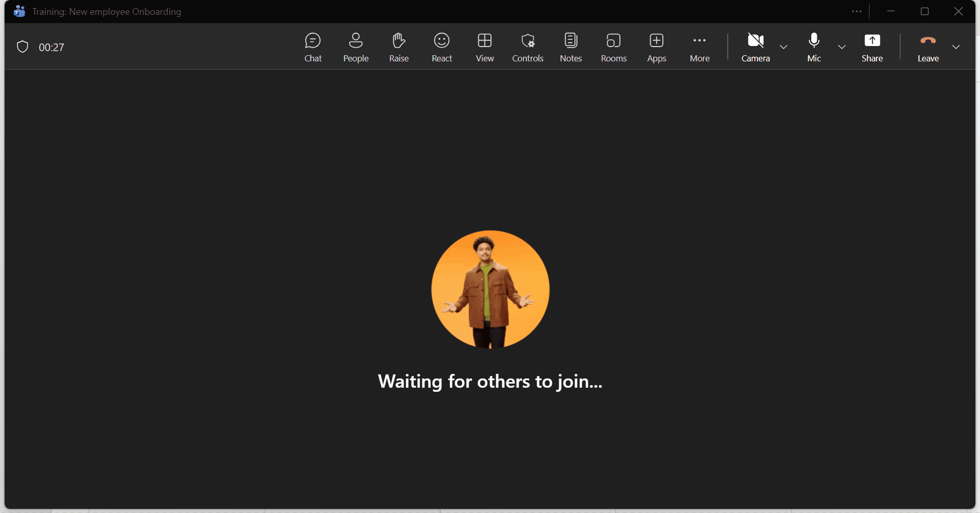Viewport: 980px width, 513px height.
Task: Toggle the Raise hand feature
Action: [x=398, y=47]
